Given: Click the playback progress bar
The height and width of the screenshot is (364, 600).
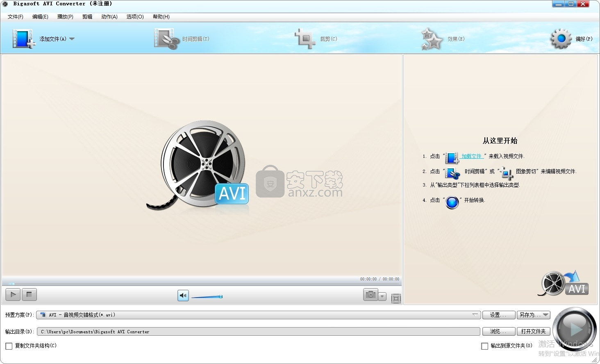Looking at the screenshot, I should [201, 283].
